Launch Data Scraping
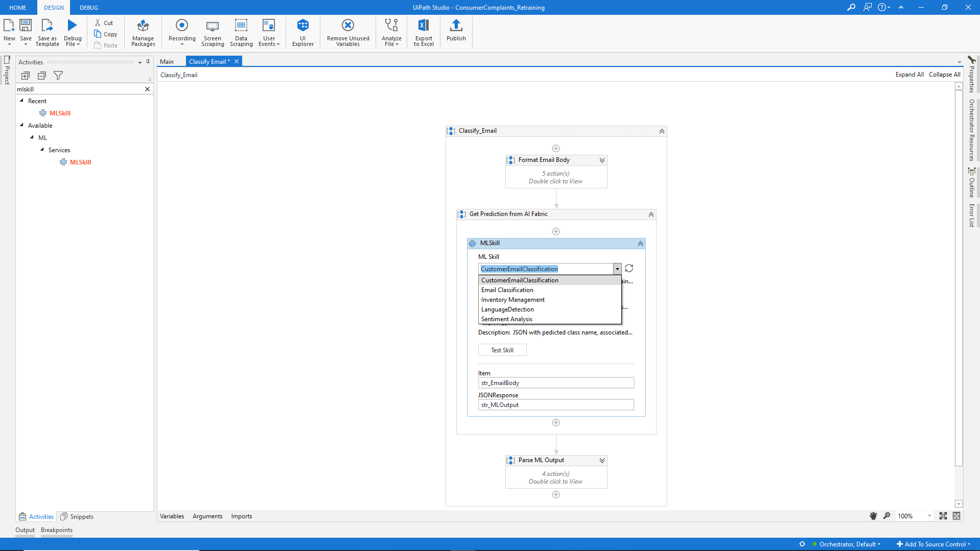The height and width of the screenshot is (551, 980). [x=241, y=33]
